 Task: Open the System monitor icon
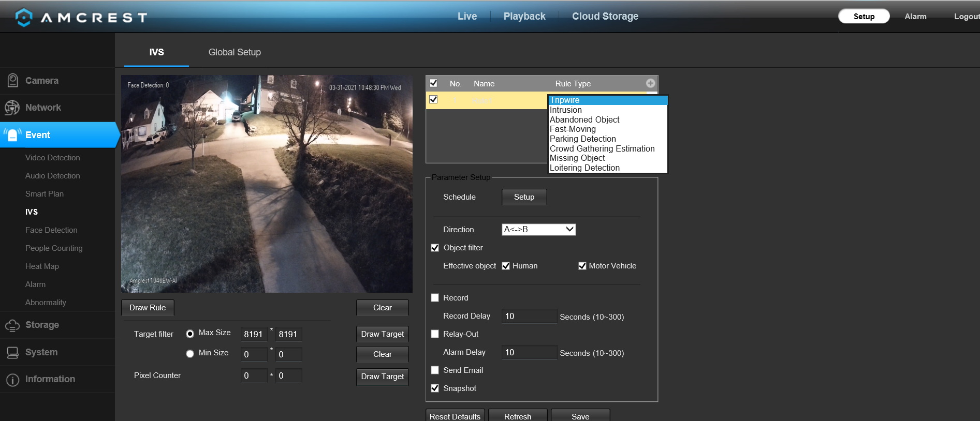pyautogui.click(x=12, y=352)
